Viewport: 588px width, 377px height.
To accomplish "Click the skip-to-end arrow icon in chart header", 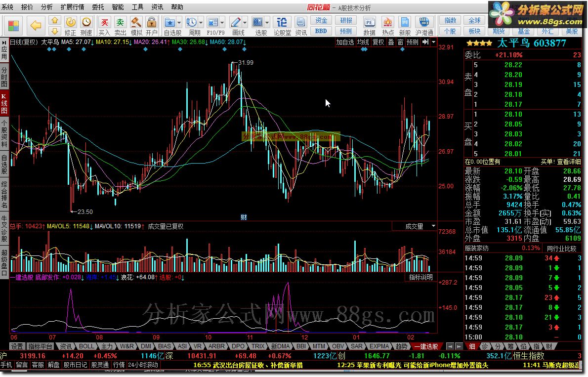I will coord(425,42).
